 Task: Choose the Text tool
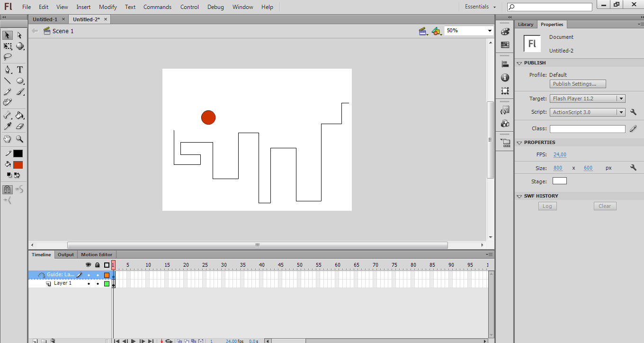coord(19,70)
